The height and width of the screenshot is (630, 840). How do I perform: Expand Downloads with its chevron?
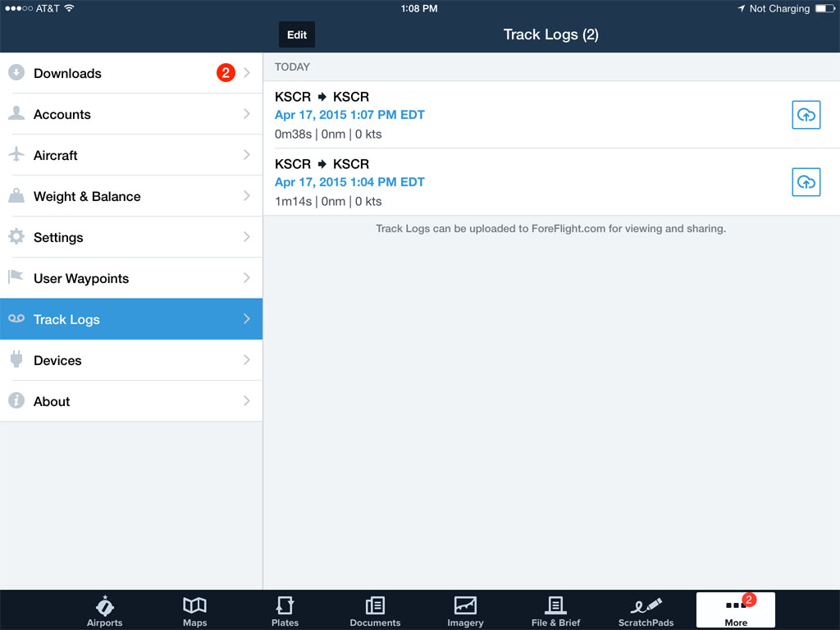(246, 72)
